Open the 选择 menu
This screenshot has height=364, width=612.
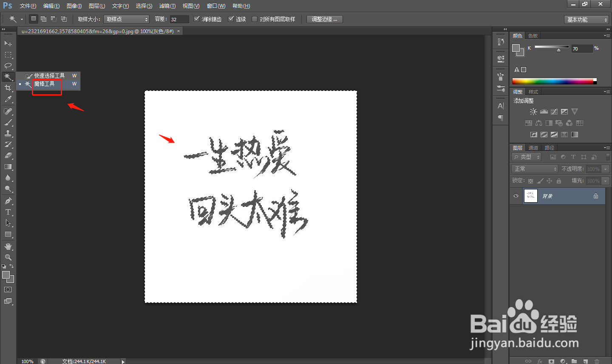pos(144,6)
